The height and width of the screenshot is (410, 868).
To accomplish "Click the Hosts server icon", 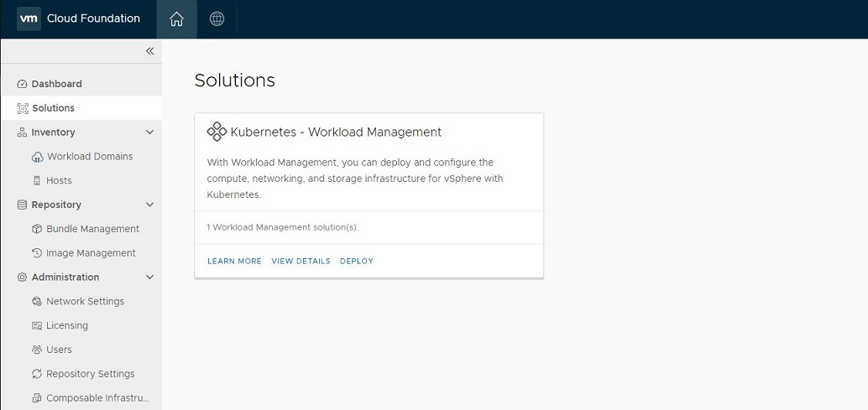I will tap(37, 181).
